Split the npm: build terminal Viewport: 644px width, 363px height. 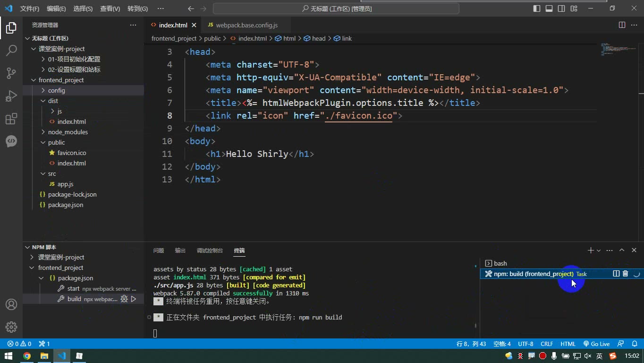pos(616,274)
